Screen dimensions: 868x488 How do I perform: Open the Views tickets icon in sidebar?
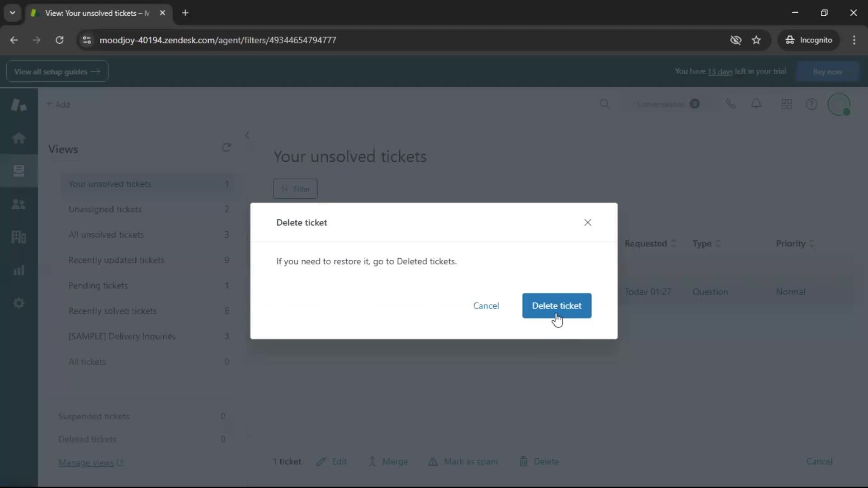[x=19, y=171]
